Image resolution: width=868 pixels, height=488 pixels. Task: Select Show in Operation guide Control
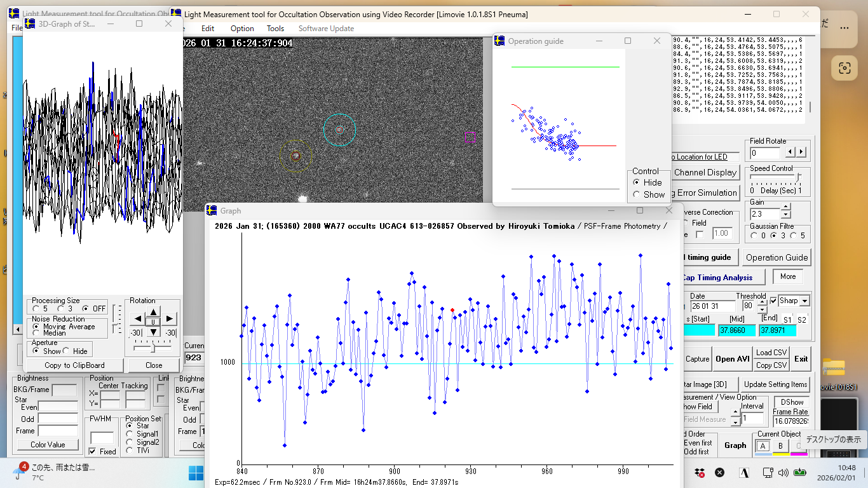coord(637,194)
